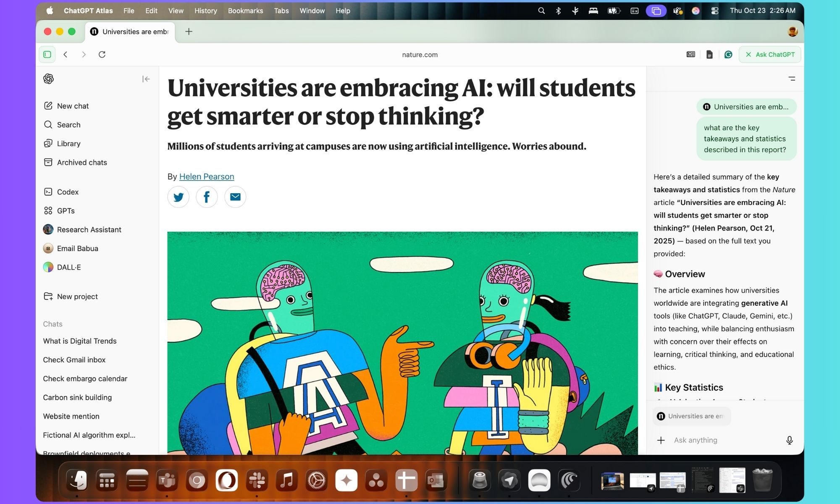Open a new browser tab

189,31
